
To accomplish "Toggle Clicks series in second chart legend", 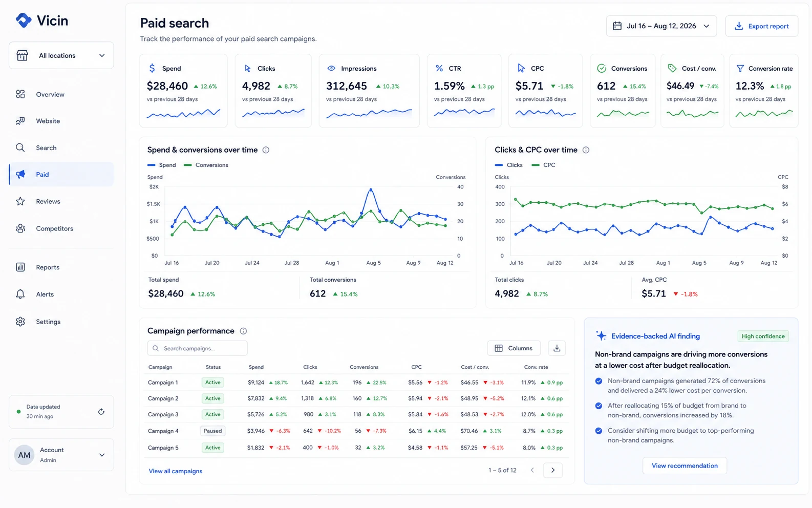I will pos(509,165).
